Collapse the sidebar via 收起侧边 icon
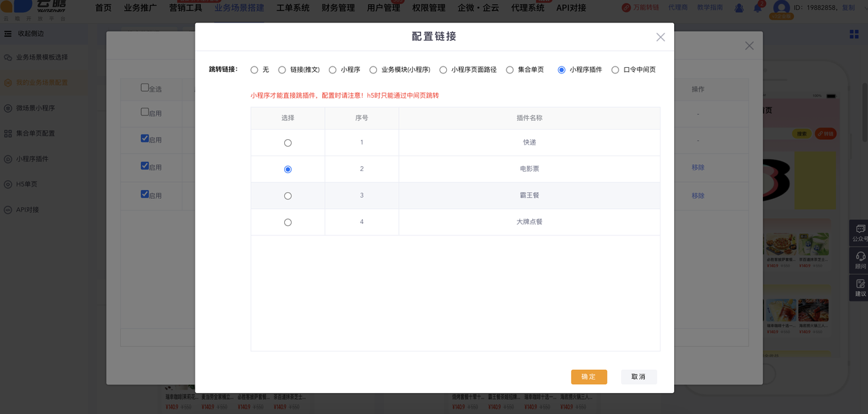 coord(8,34)
